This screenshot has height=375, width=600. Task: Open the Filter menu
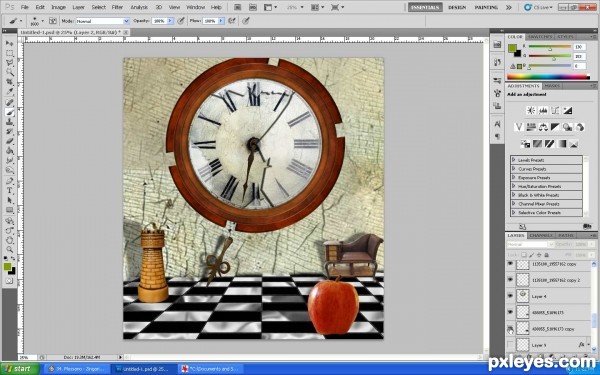pyautogui.click(x=117, y=7)
